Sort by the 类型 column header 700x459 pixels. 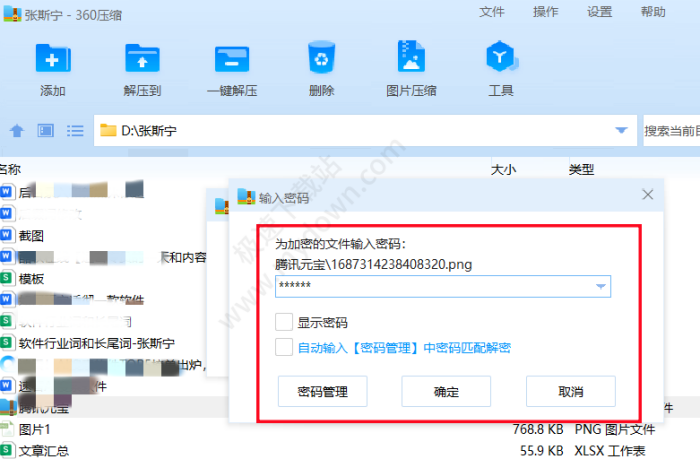[x=581, y=170]
